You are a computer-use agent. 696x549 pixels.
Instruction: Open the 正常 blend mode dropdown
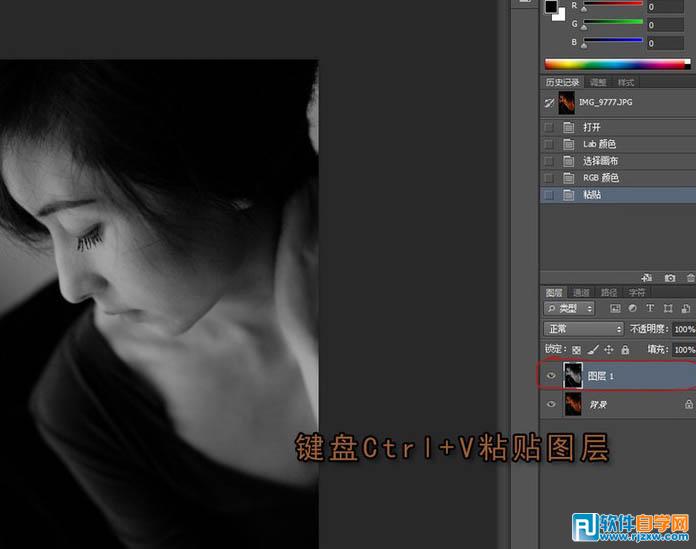click(x=584, y=329)
